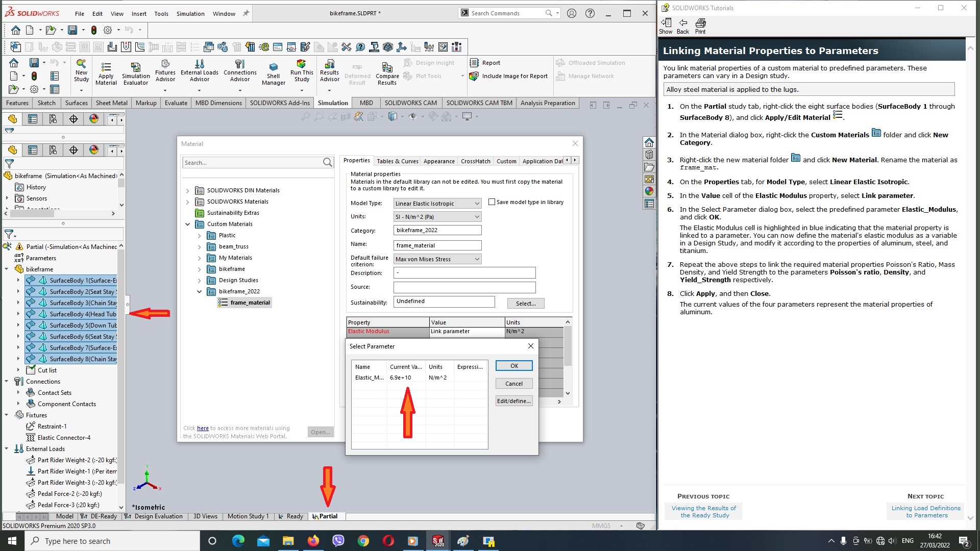Switch to CrossHatch tab

click(475, 161)
